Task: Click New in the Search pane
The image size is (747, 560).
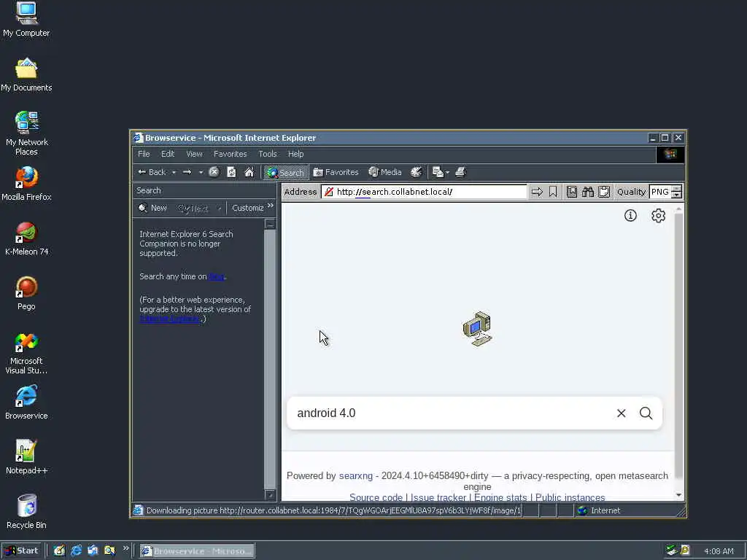Action: [152, 208]
